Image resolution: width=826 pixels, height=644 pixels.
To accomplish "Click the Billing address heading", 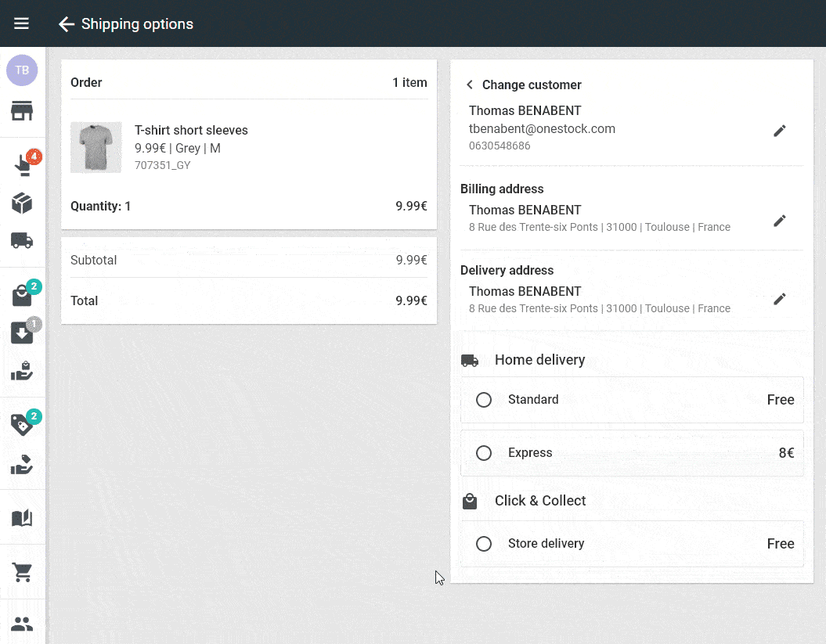I will (502, 189).
